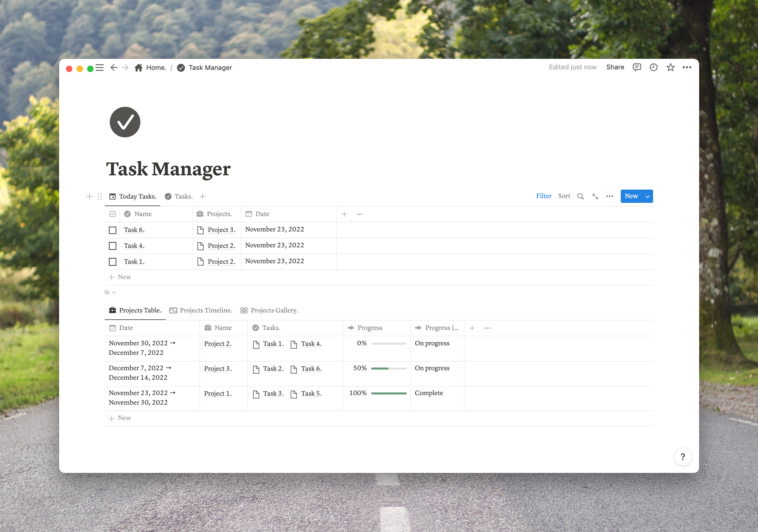Open page history clock icon
Screen dimensions: 758x532
tap(653, 67)
